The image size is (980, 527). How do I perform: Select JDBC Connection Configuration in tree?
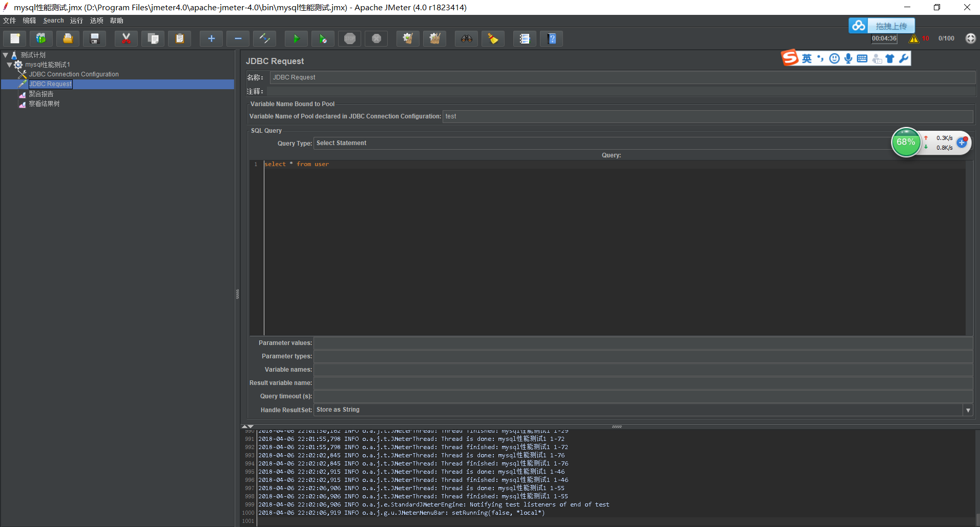[74, 74]
